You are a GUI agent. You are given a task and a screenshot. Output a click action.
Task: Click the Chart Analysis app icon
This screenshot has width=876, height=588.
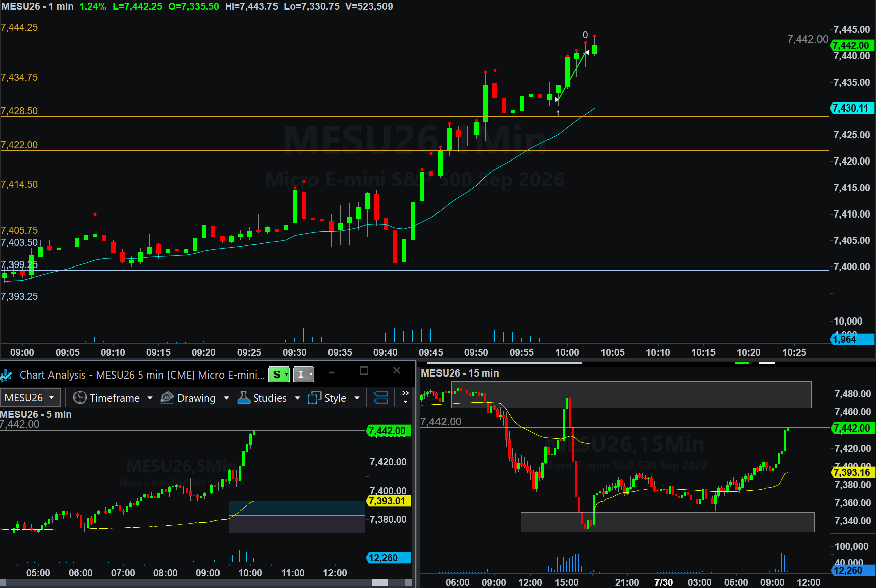[x=6, y=375]
